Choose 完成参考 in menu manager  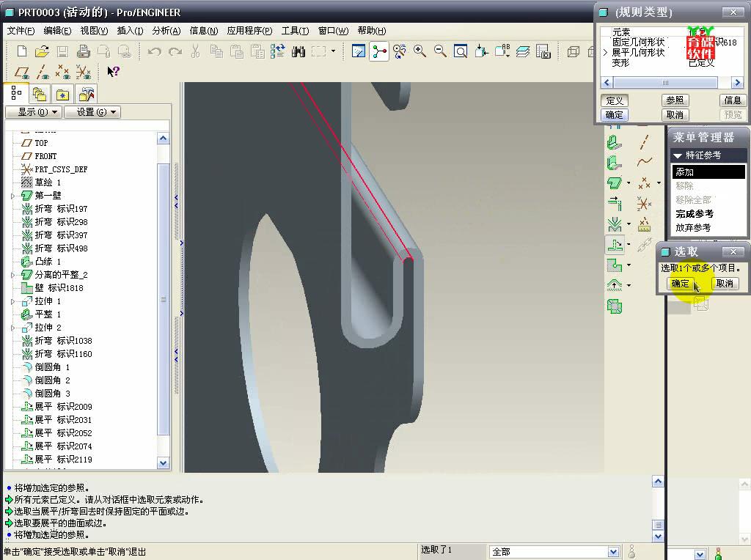coord(695,214)
